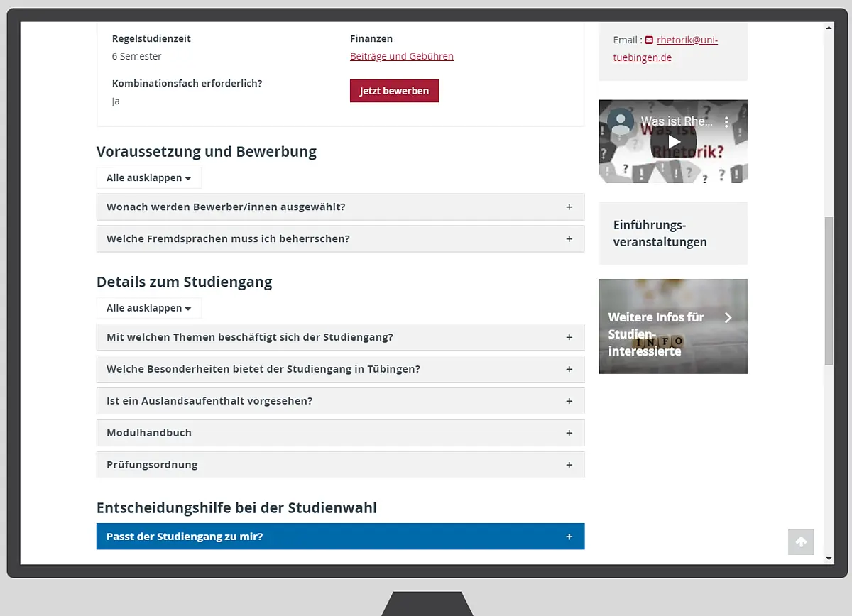Click the Regelstudienzeit label
852x616 pixels.
pyautogui.click(x=151, y=39)
